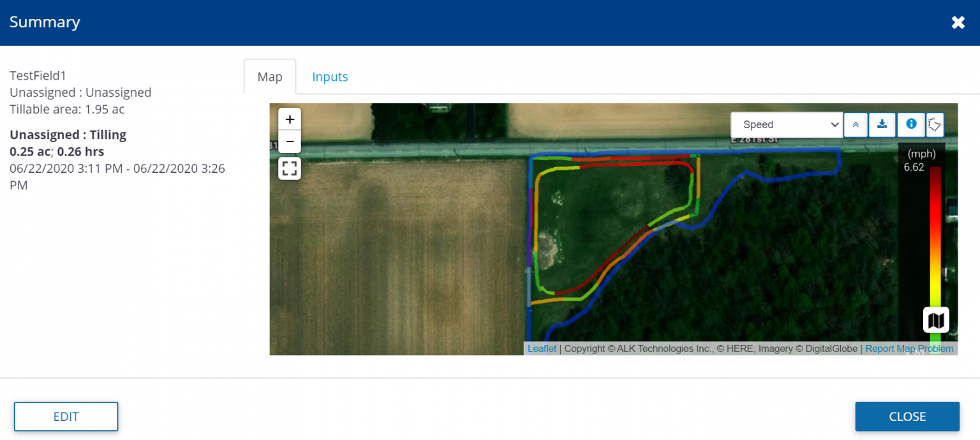Zoom out of the field map
This screenshot has height=440, width=980.
point(290,142)
